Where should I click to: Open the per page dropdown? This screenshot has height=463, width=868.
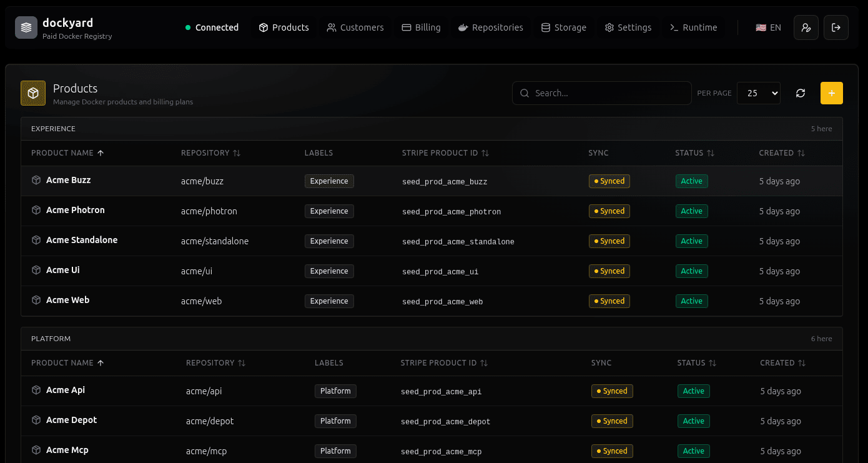[759, 93]
